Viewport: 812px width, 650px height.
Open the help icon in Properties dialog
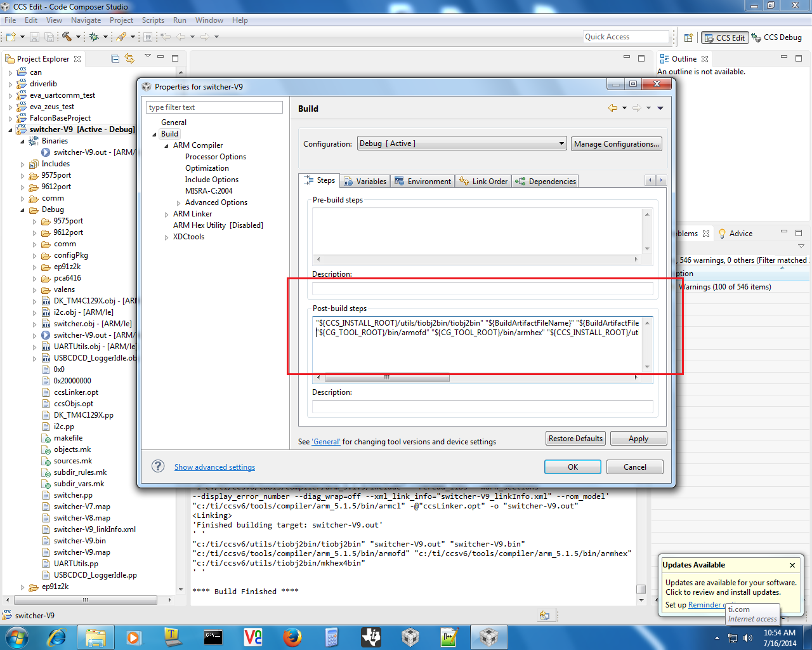[x=158, y=467]
